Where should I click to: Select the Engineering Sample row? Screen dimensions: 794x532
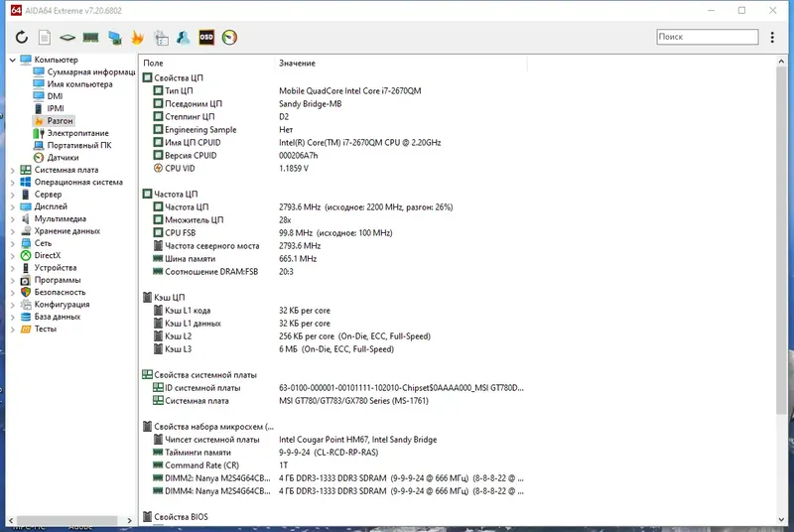coord(332,130)
